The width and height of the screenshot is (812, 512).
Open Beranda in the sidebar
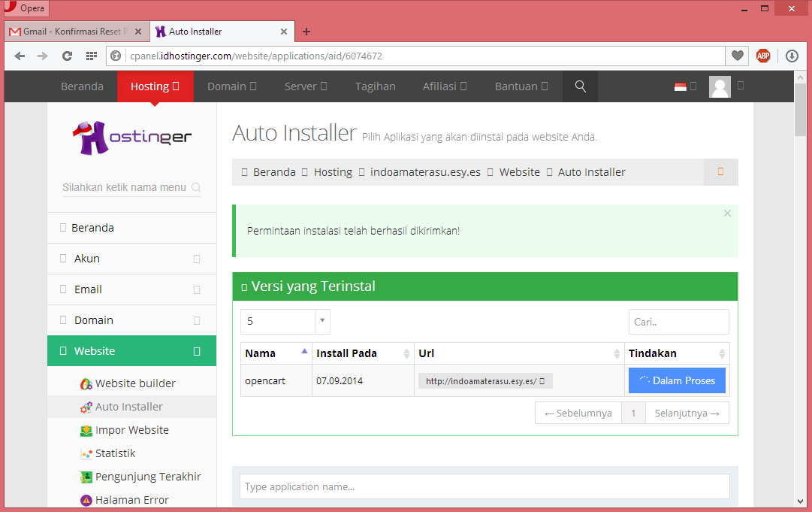point(131,228)
